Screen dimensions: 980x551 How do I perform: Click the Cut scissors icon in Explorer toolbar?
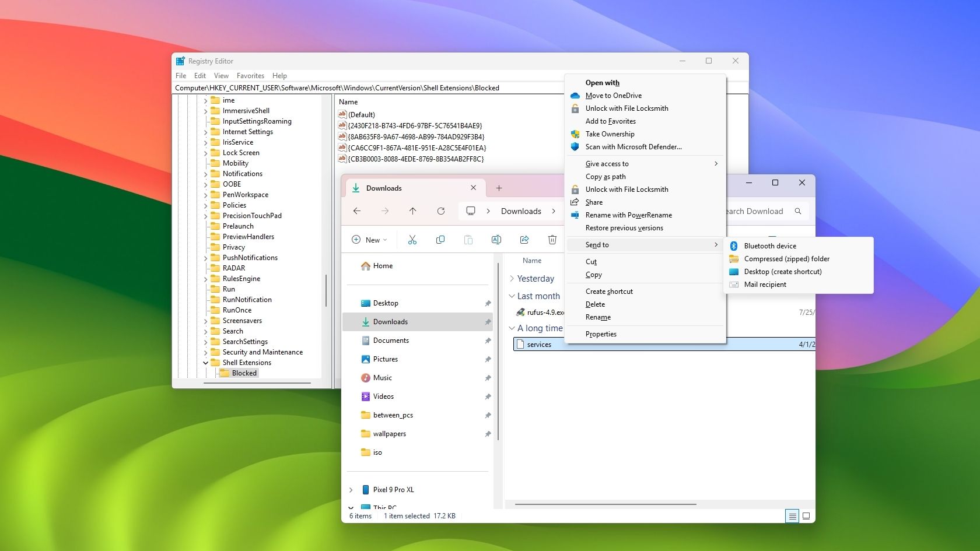click(x=412, y=240)
